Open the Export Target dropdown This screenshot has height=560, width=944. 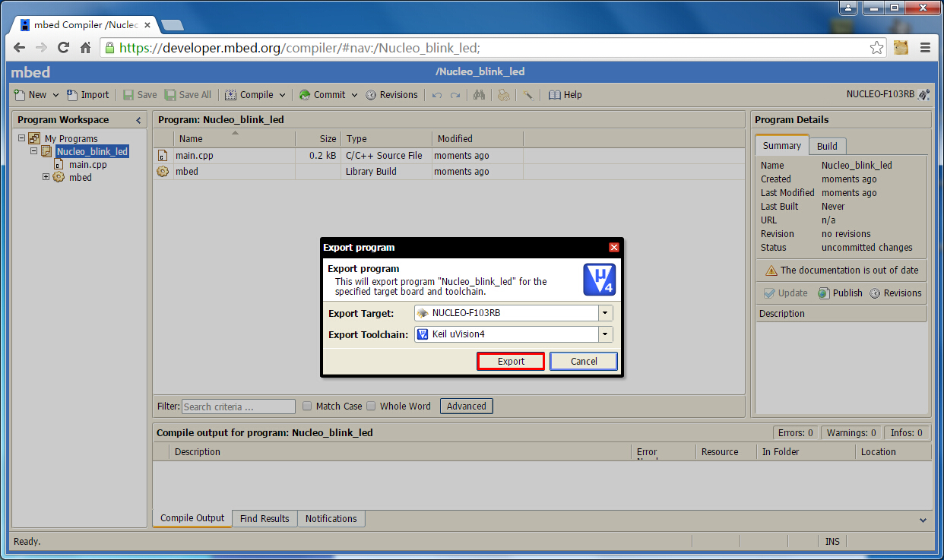tap(605, 313)
